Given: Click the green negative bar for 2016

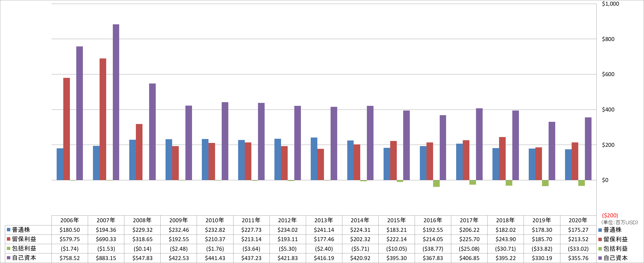Looking at the screenshot, I should tap(436, 183).
